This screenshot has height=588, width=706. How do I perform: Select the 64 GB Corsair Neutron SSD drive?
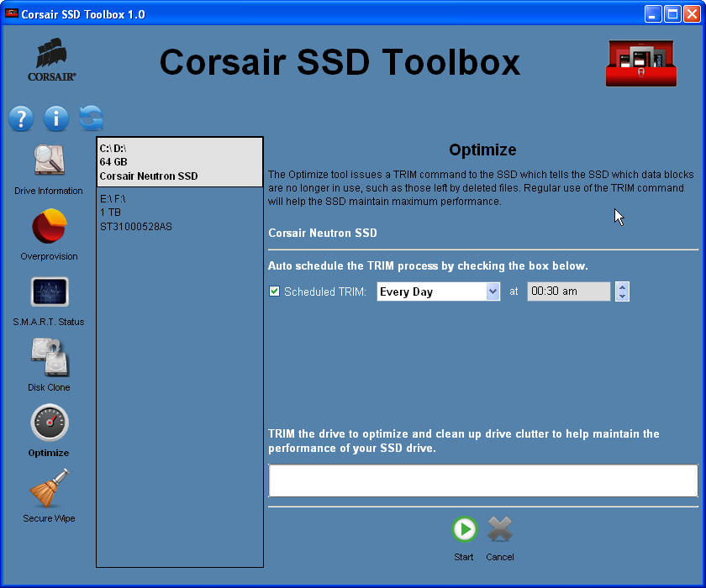pyautogui.click(x=180, y=162)
